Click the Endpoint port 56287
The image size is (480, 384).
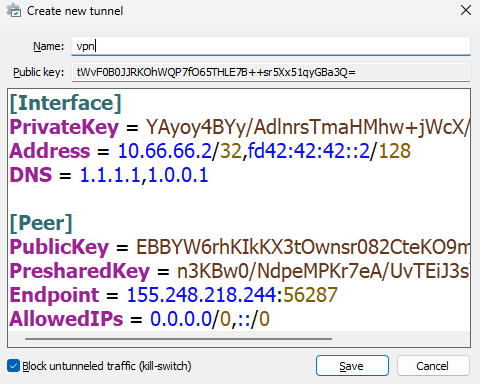pyautogui.click(x=310, y=295)
